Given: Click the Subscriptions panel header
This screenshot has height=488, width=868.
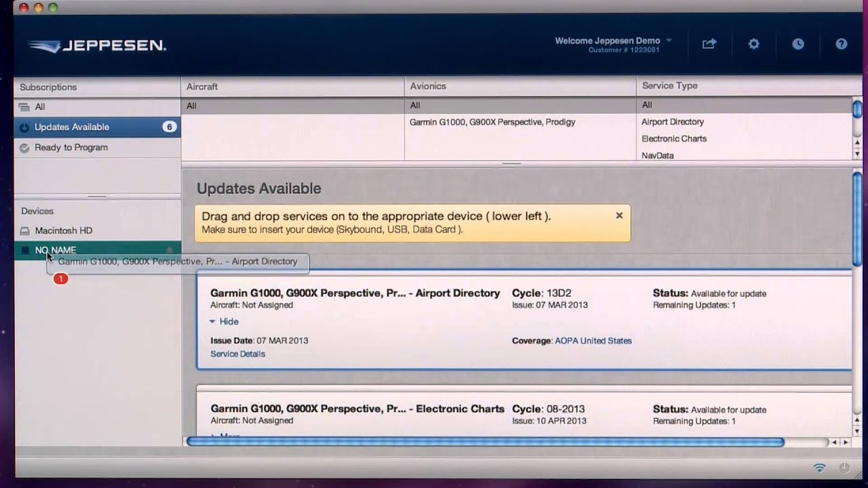Looking at the screenshot, I should [x=97, y=87].
